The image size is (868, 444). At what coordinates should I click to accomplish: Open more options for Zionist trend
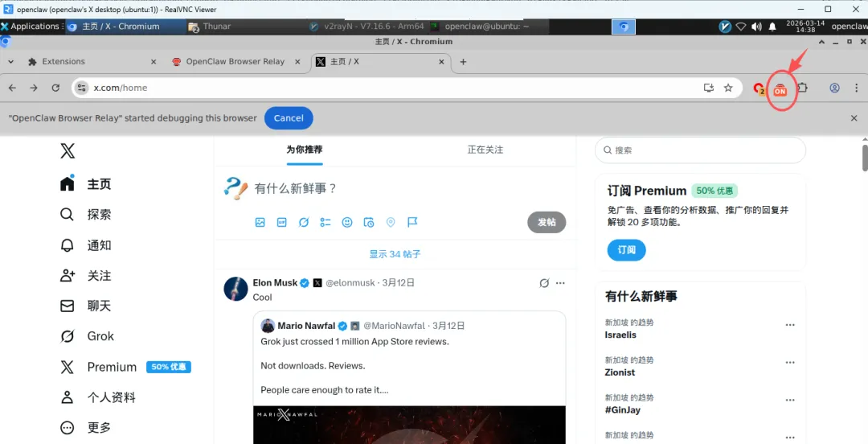pos(790,363)
